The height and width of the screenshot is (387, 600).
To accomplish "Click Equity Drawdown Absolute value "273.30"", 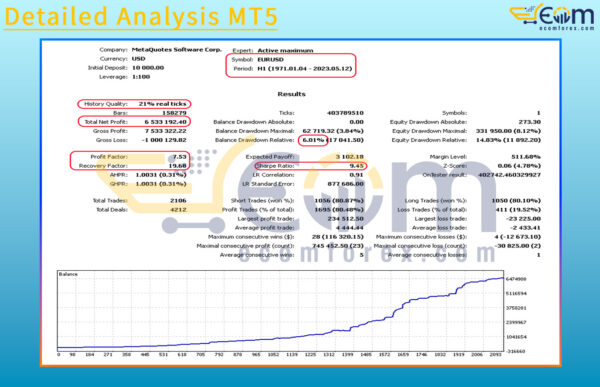I will pos(530,122).
